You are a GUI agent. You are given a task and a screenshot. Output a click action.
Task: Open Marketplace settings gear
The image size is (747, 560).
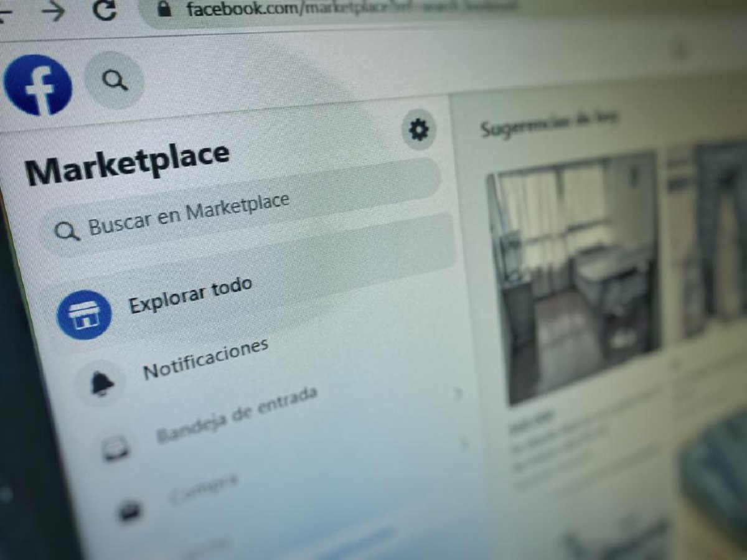418,129
